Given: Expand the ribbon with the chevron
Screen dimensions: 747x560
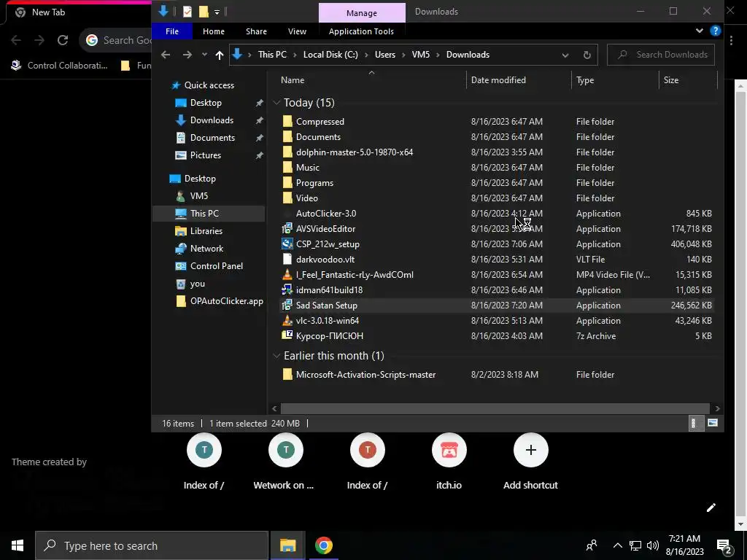Looking at the screenshot, I should [x=699, y=31].
